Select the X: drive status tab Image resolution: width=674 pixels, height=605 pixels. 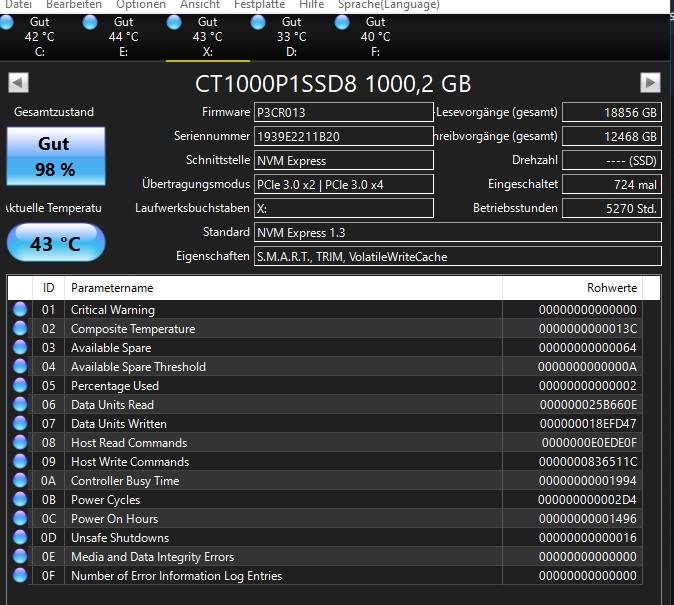[x=208, y=37]
